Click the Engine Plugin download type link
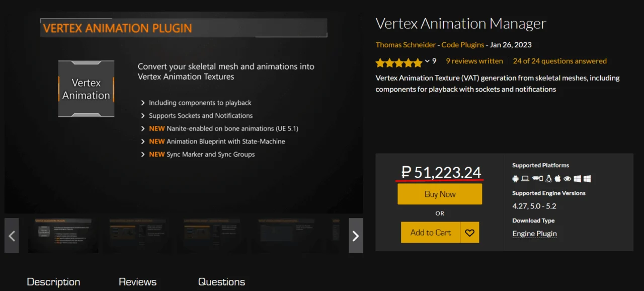This screenshot has width=644, height=291. (x=534, y=234)
